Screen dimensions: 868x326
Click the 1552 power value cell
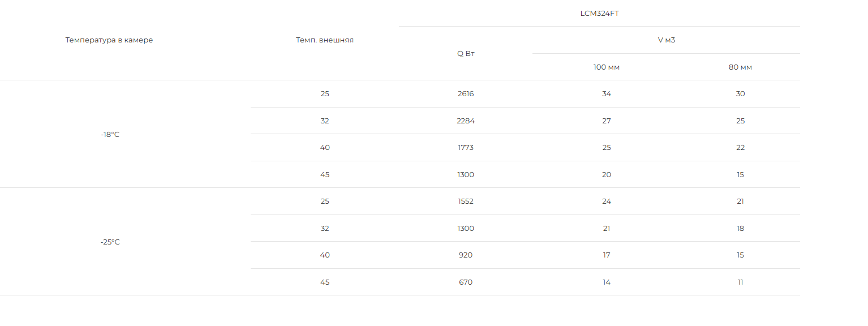click(x=466, y=201)
